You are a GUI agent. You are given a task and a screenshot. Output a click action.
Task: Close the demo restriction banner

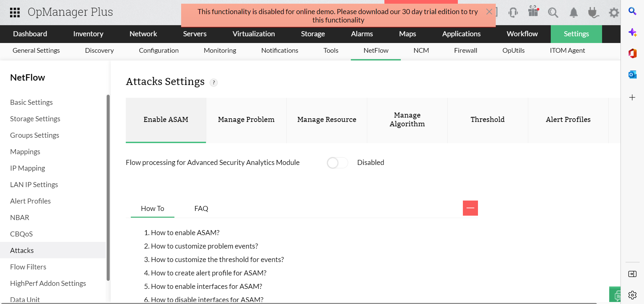489,12
